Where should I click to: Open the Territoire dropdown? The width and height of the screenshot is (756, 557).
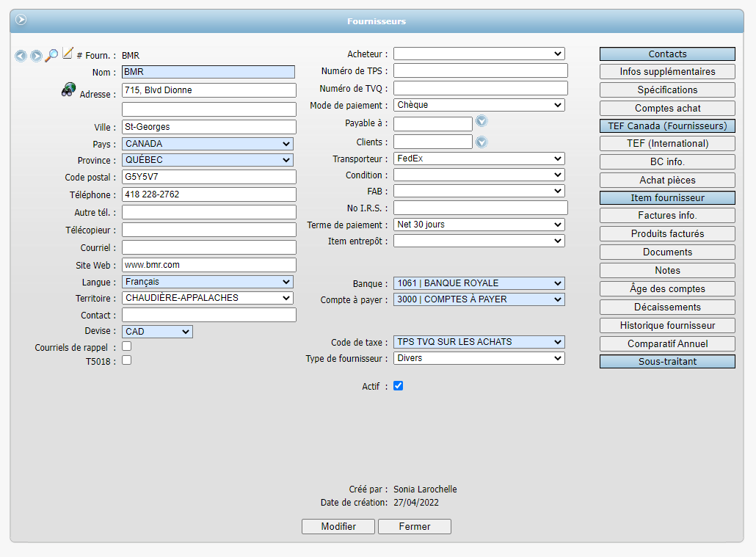click(207, 298)
